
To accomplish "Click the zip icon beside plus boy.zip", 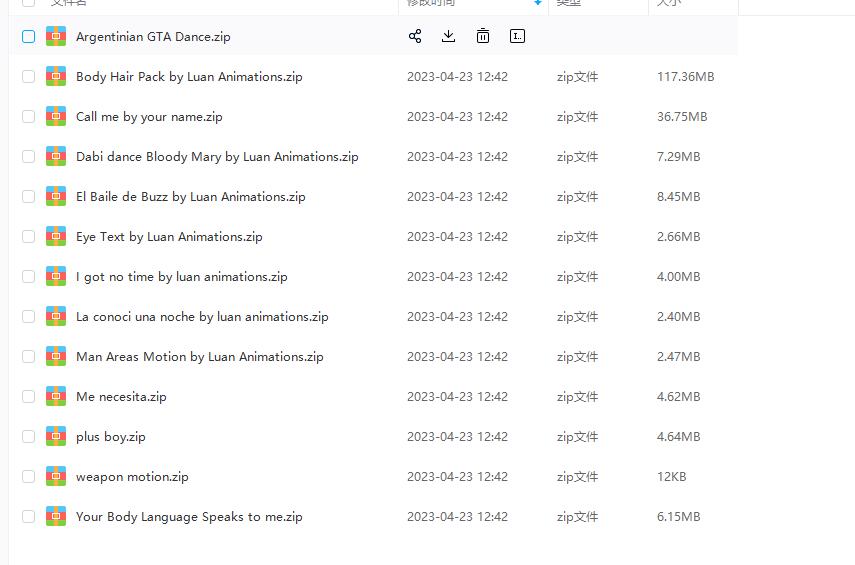I will [56, 436].
